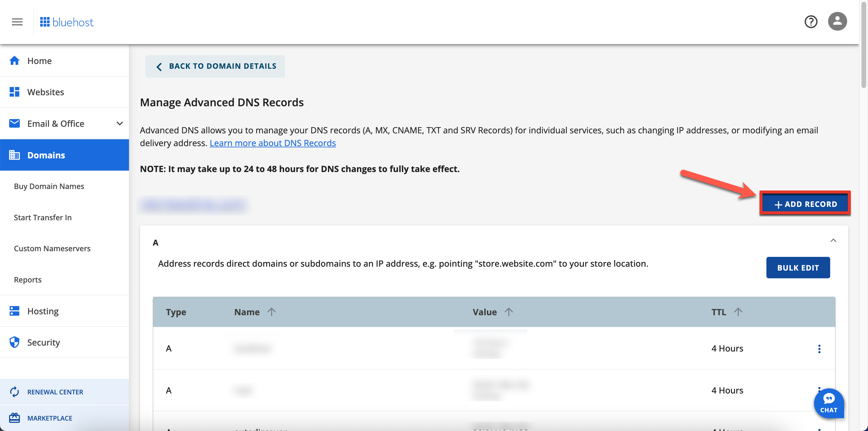This screenshot has width=868, height=431.
Task: Select the Hosting icon in sidebar
Action: [15, 311]
